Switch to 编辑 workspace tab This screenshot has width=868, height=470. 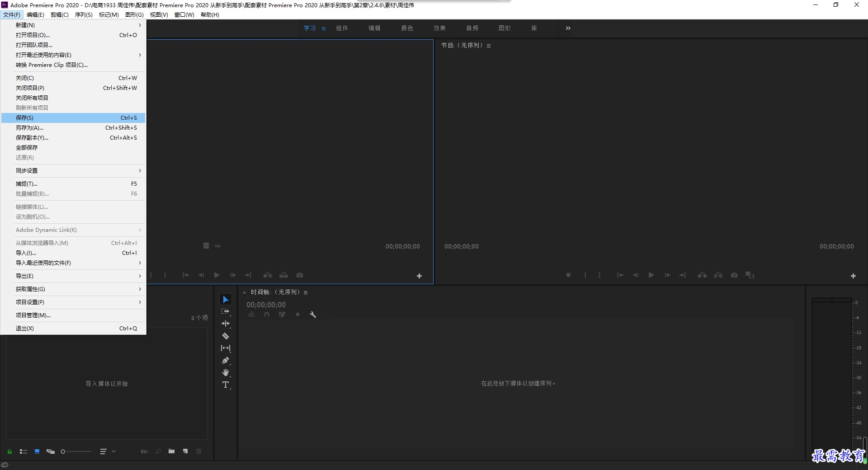(x=374, y=28)
